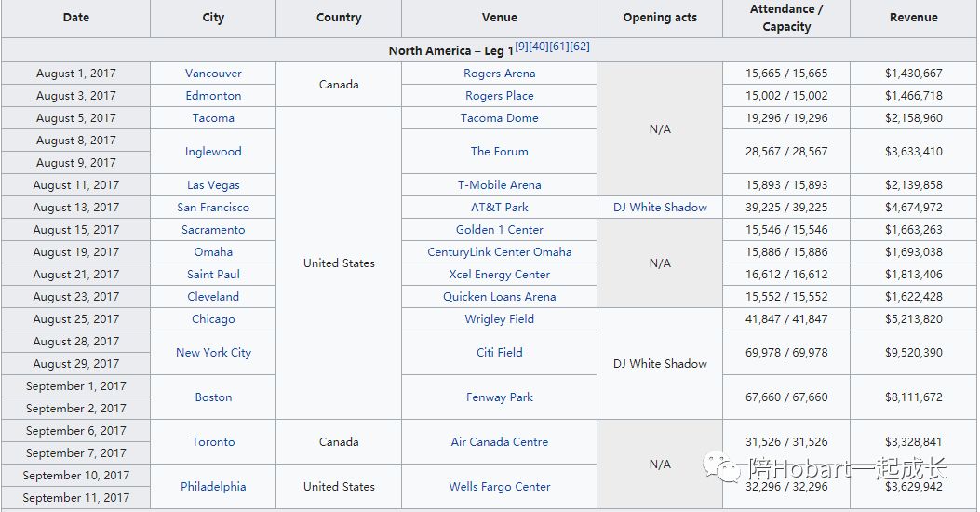Select the $2,158,960 revenue cell
This screenshot has width=980, height=512.
[x=914, y=118]
